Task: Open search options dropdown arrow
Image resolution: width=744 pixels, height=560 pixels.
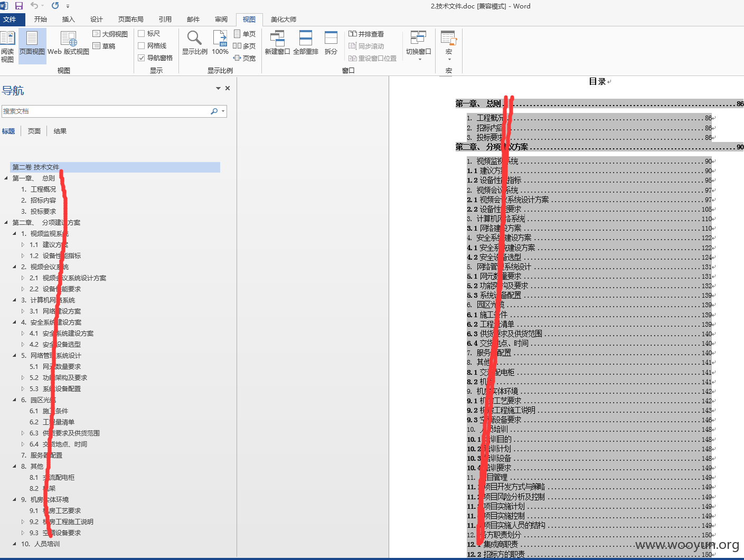Action: 223,111
